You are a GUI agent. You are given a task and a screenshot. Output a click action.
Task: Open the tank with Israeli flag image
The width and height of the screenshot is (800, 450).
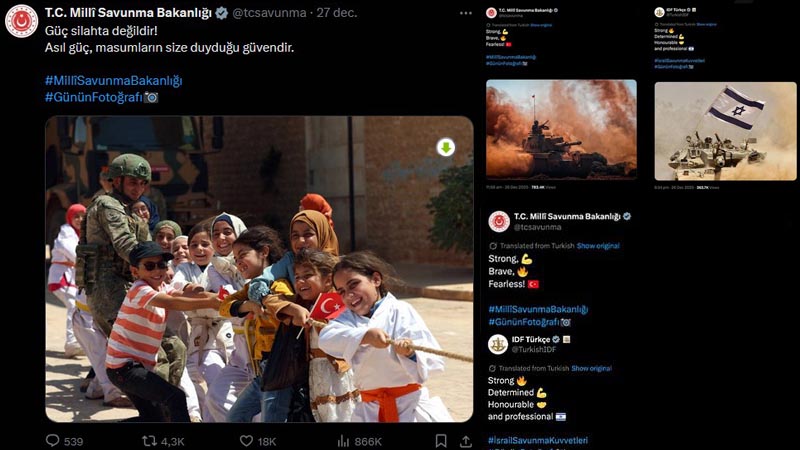(x=725, y=131)
